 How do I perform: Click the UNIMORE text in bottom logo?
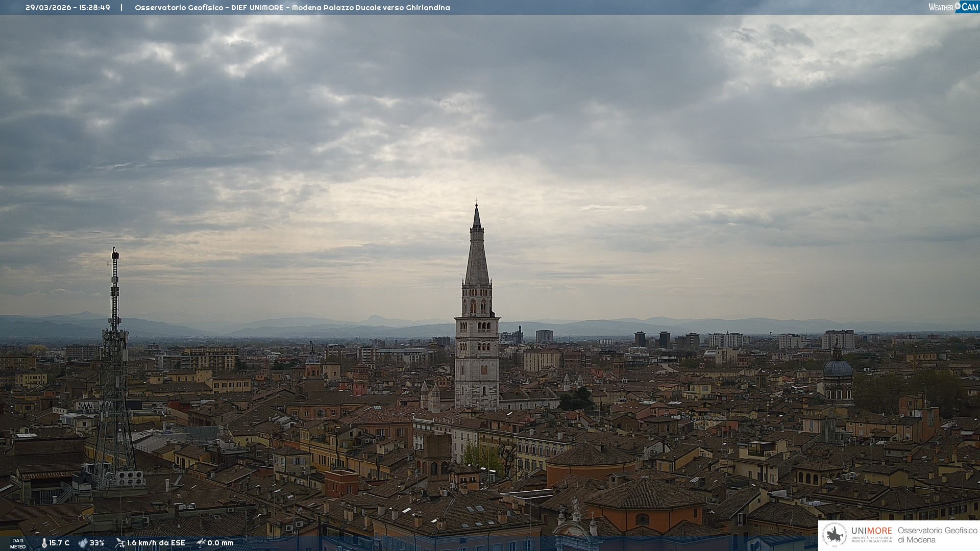871,531
